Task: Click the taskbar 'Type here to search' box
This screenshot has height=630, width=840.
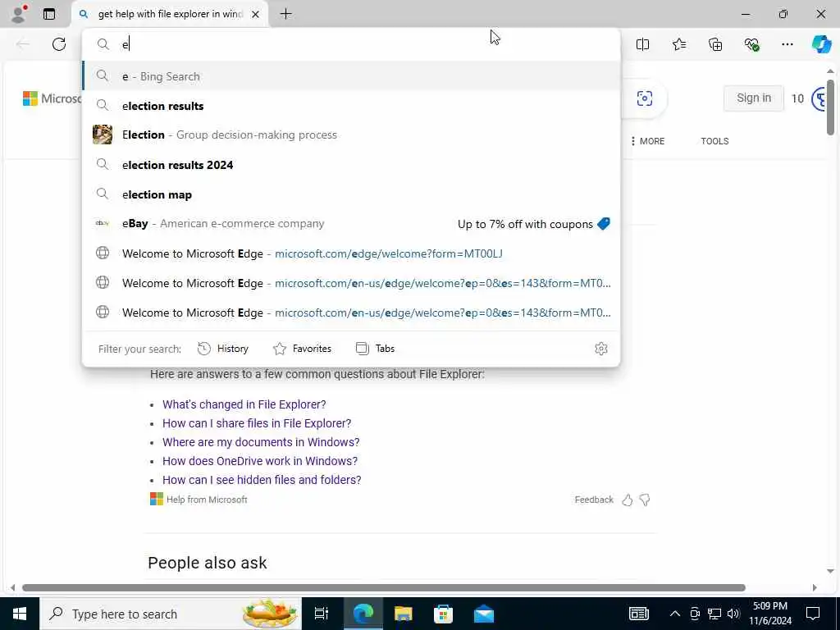Action: pyautogui.click(x=171, y=614)
